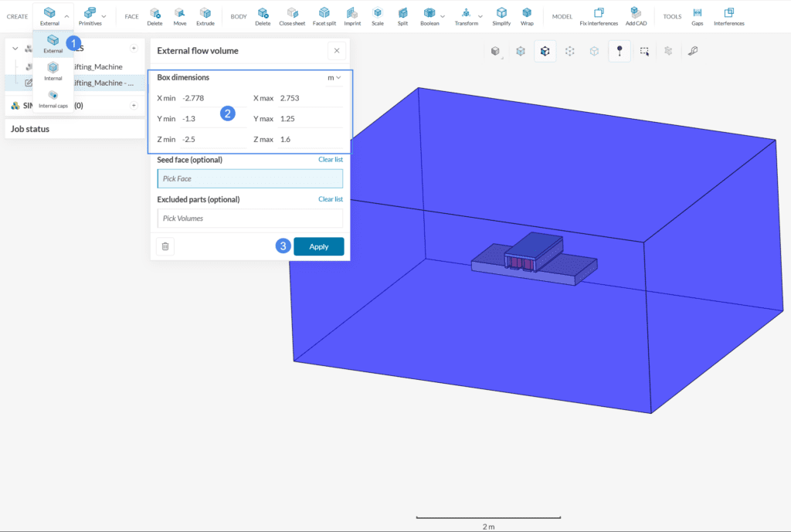Click the Imprint body tool

tap(352, 14)
